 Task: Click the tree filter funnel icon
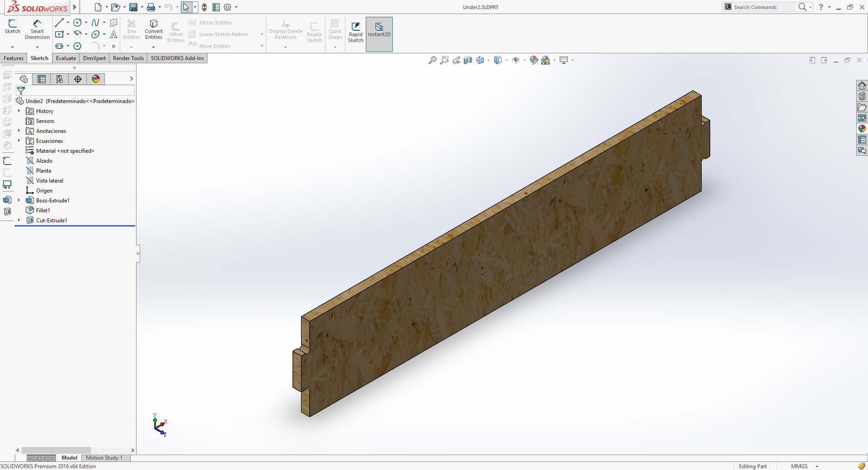click(21, 91)
